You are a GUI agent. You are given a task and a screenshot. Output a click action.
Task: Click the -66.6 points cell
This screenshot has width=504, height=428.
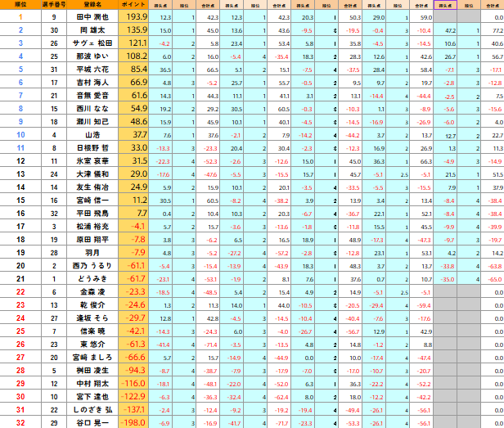coord(133,358)
